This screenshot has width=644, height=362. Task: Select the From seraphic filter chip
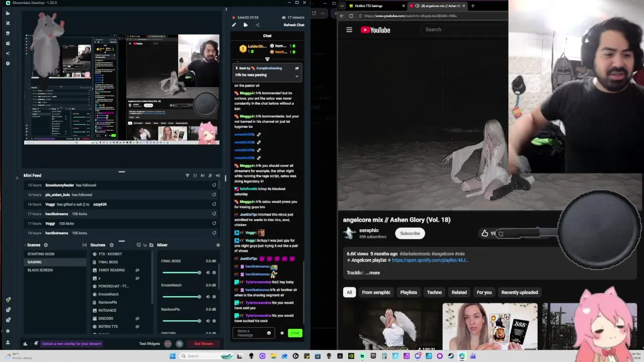click(x=376, y=292)
